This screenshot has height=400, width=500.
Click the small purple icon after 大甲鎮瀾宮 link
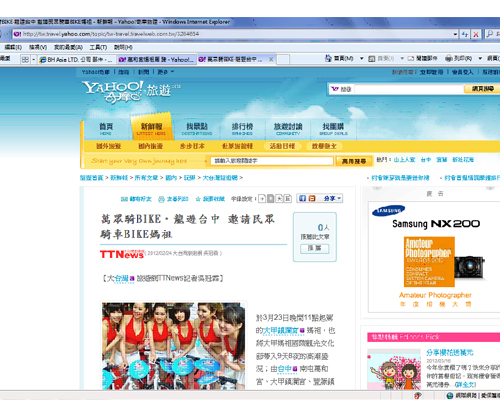click(302, 330)
